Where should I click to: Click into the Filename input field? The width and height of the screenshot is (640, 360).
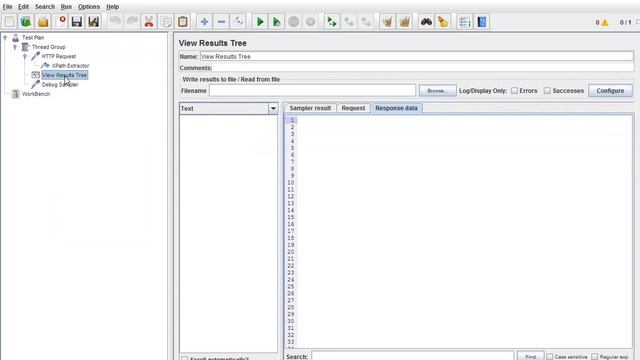click(x=313, y=91)
